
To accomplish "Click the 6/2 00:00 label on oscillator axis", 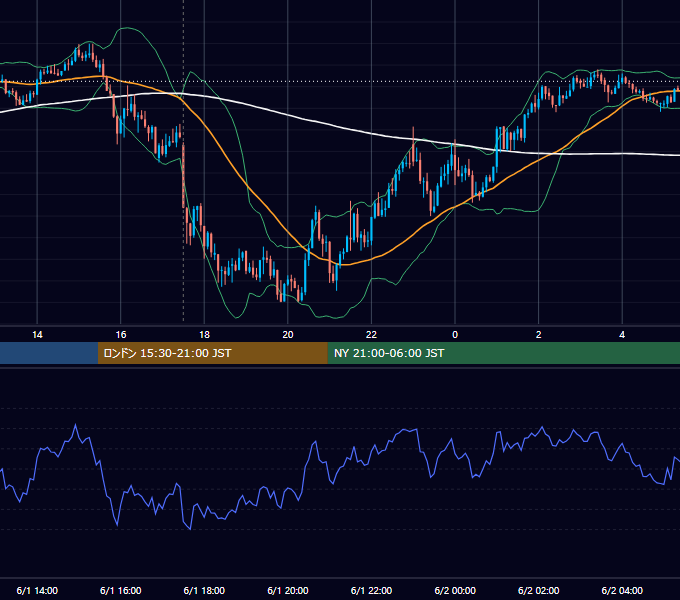I will (x=455, y=590).
